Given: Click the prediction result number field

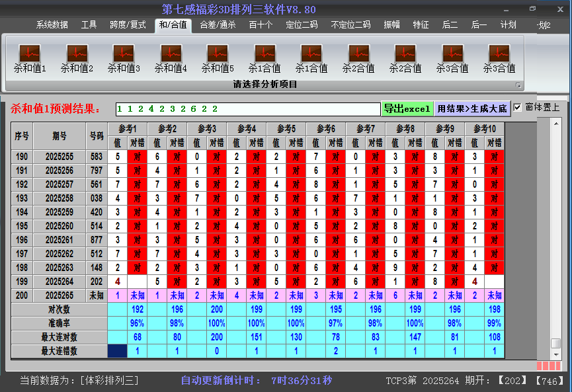Looking at the screenshot, I should [x=245, y=107].
